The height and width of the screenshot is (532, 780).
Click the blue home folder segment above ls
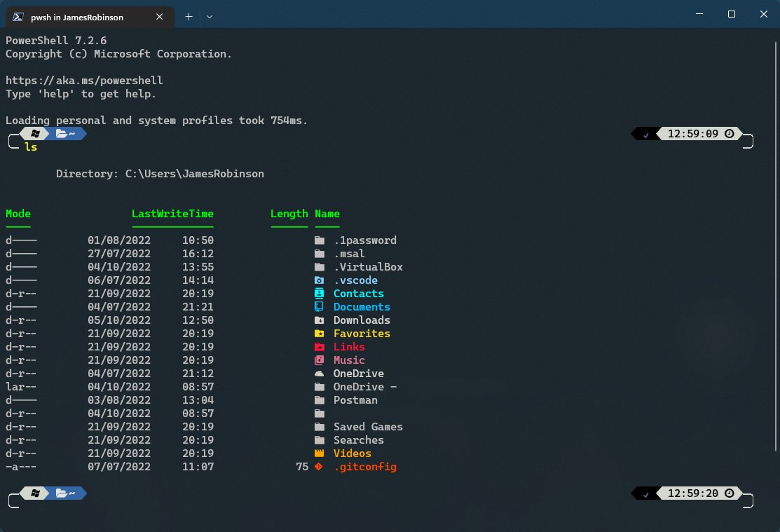click(x=66, y=134)
